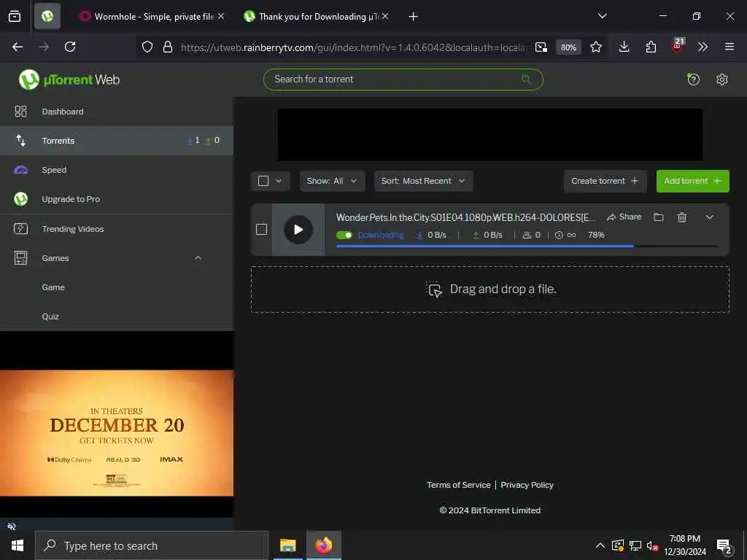
Task: Click the torrent download progress bar
Action: [x=527, y=246]
